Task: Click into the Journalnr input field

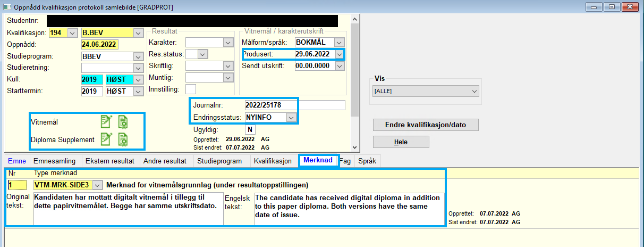Action: tap(269, 105)
